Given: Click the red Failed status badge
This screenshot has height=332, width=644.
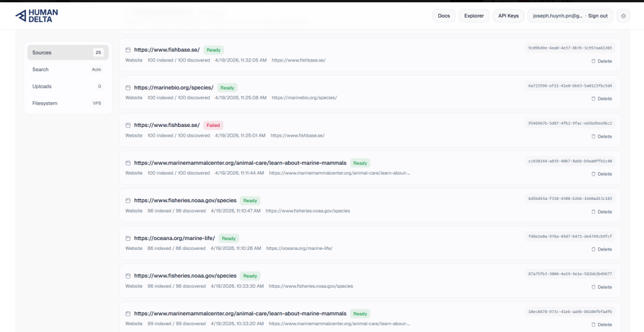Looking at the screenshot, I should (x=213, y=125).
